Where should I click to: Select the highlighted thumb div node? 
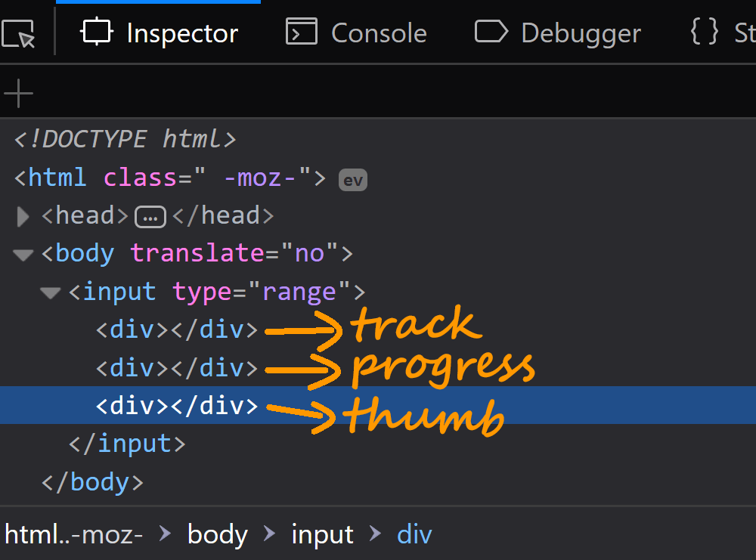pos(176,406)
